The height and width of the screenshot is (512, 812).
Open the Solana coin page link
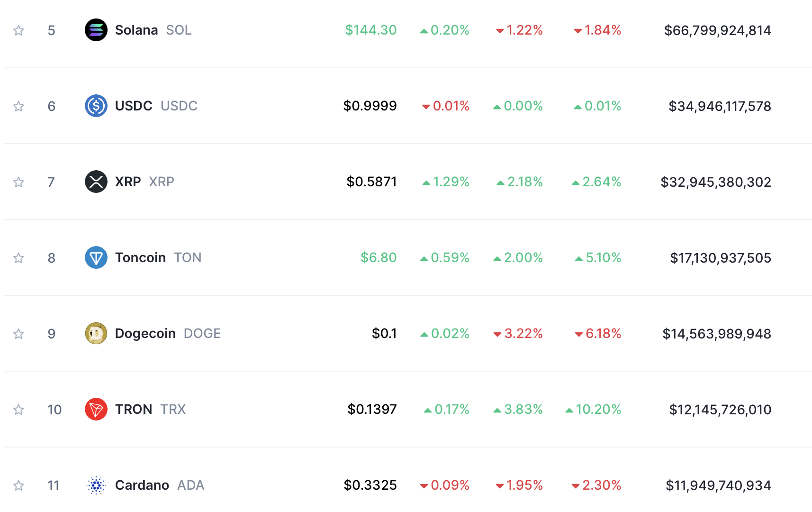point(136,30)
